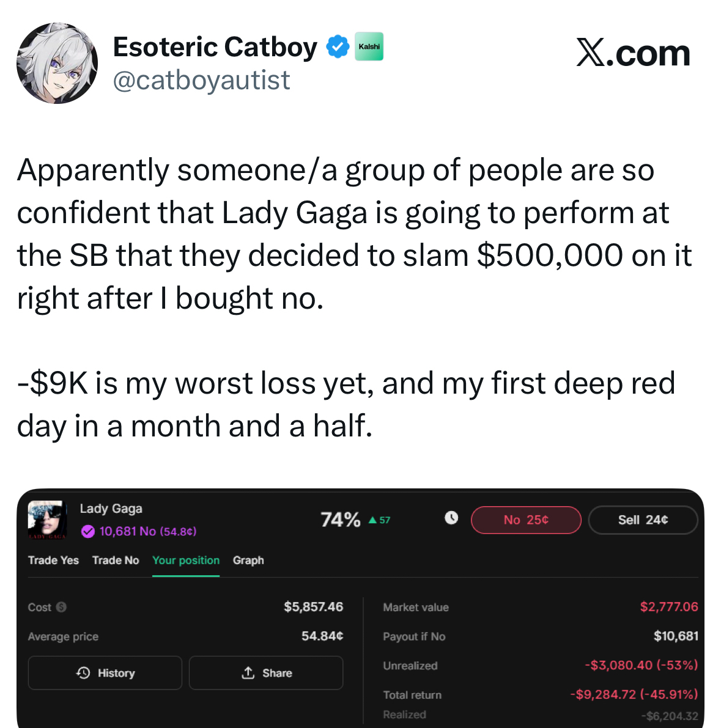Click the purple checkmark beside 10,681 No
The width and height of the screenshot is (721, 728).
(87, 531)
